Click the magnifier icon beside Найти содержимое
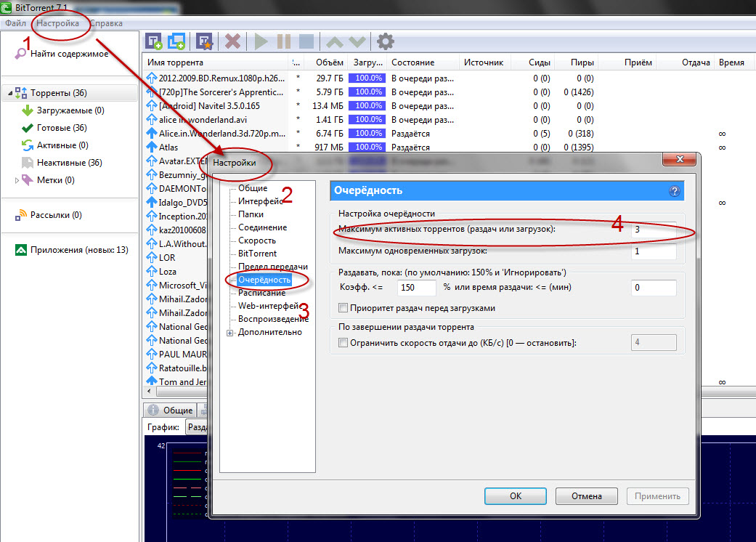The height and width of the screenshot is (542, 756). tap(21, 54)
